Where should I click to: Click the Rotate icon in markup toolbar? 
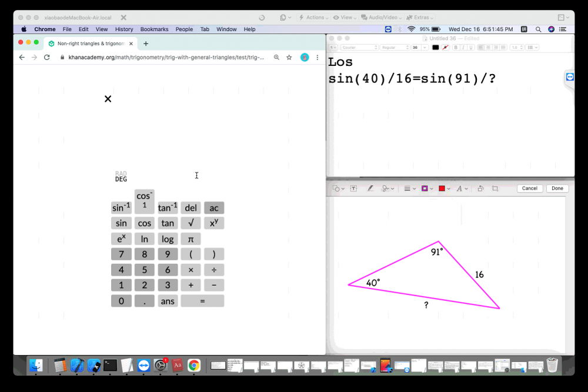pyautogui.click(x=480, y=189)
